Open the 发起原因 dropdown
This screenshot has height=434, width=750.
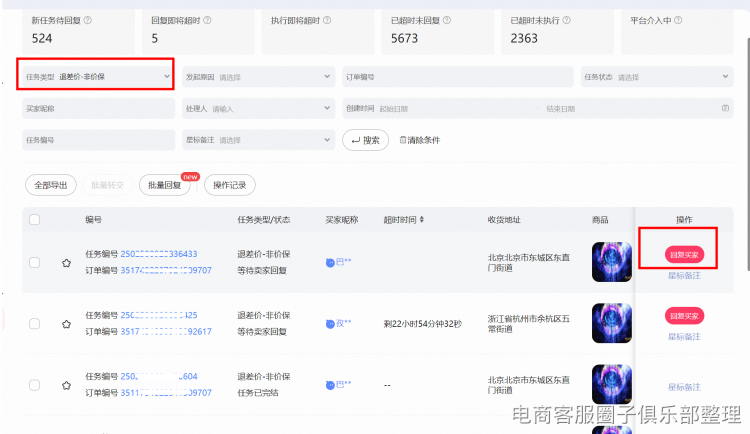click(x=258, y=77)
